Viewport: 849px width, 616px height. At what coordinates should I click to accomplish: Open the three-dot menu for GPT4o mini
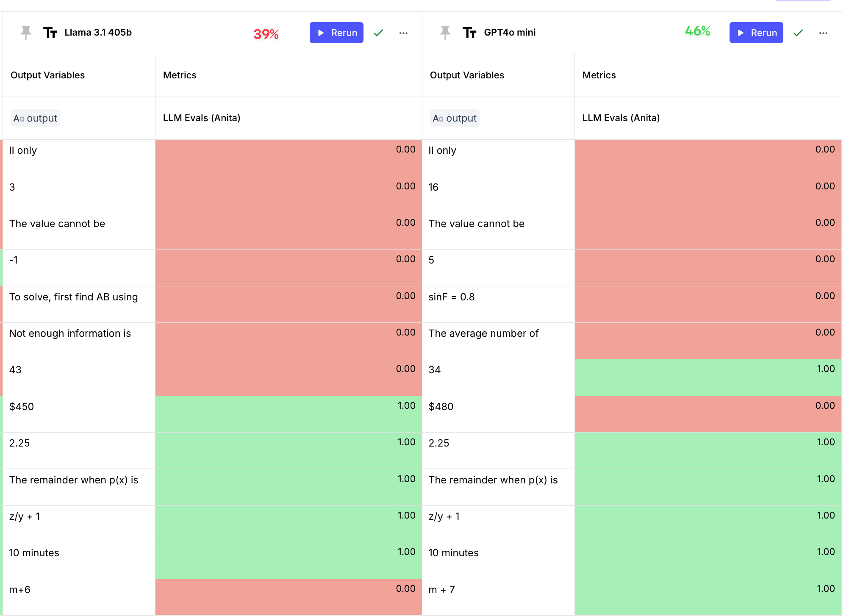[823, 33]
